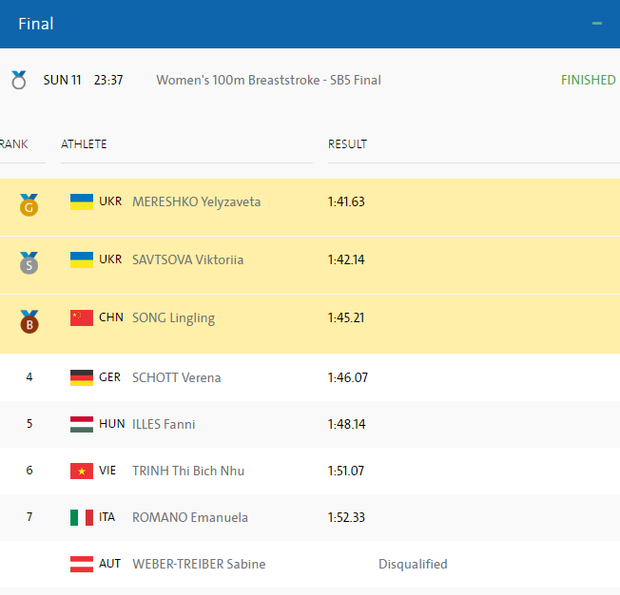The height and width of the screenshot is (595, 620).
Task: Click the medal icon beside SUN 11
Action: (19, 80)
